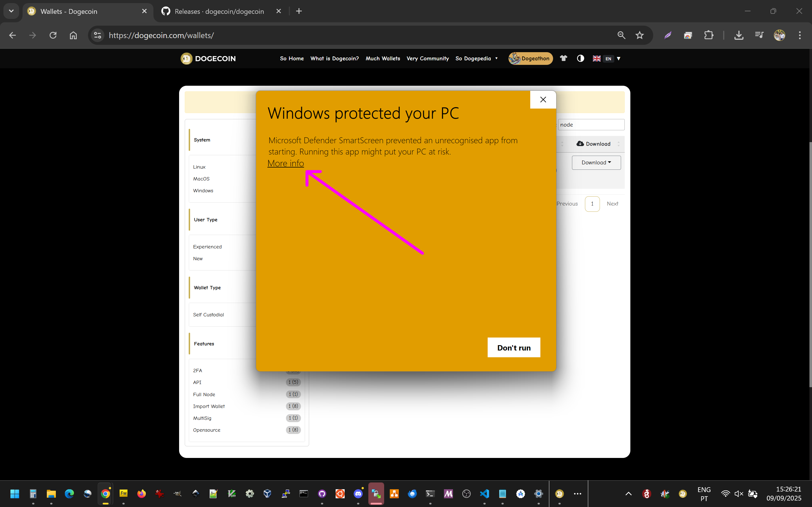
Task: Expand the So Dogepedia dropdown menu
Action: click(476, 58)
